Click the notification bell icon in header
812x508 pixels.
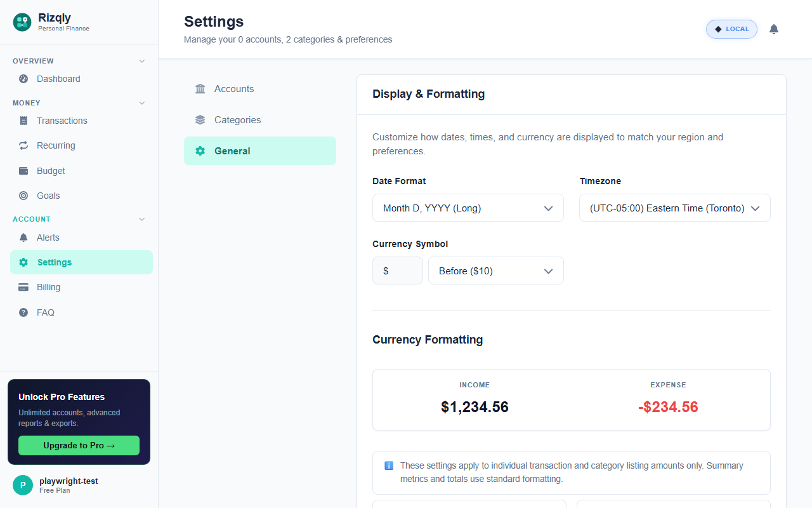click(773, 29)
